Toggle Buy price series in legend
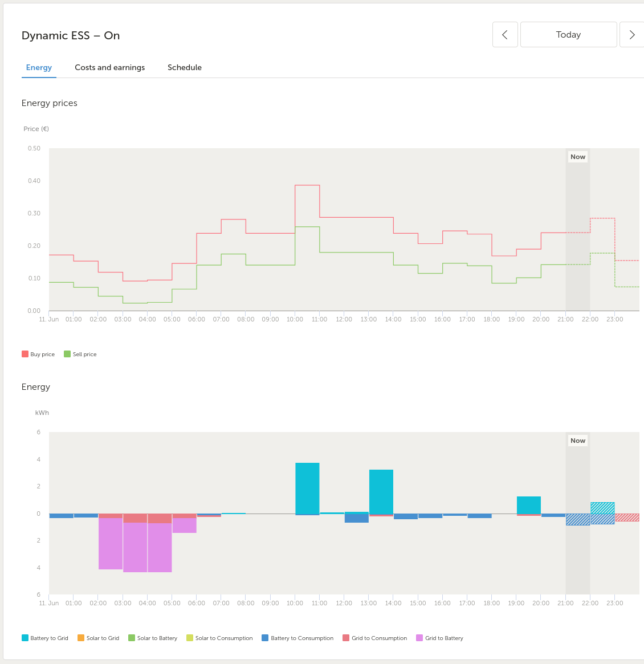This screenshot has width=644, height=664. pos(38,354)
